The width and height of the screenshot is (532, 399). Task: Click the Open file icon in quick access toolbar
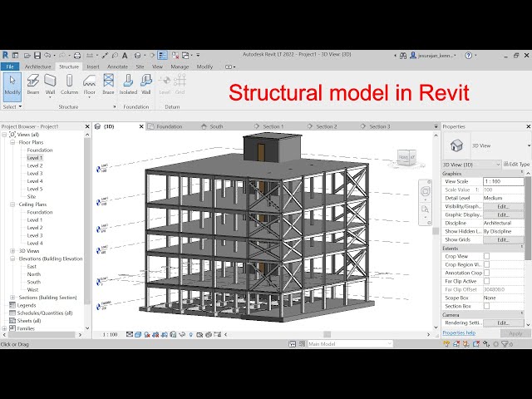(27, 56)
